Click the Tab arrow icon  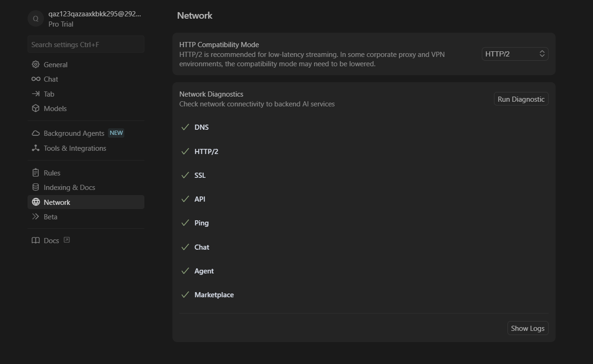point(36,94)
